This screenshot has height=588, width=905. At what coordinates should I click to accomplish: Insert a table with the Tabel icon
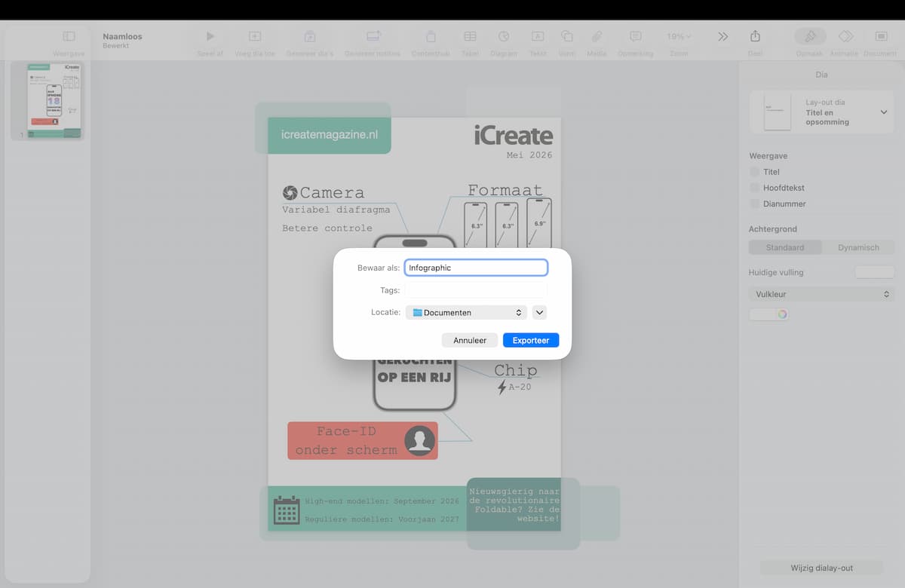(x=470, y=36)
